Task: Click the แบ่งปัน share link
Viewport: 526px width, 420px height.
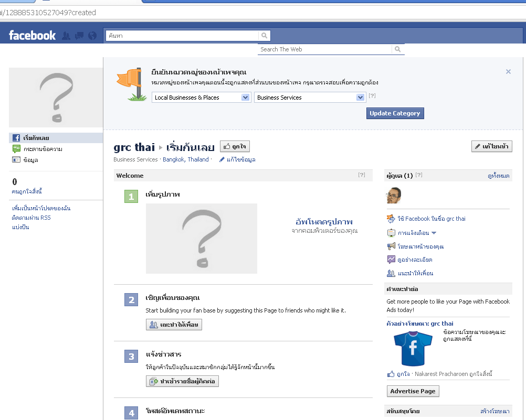Action: (20, 227)
